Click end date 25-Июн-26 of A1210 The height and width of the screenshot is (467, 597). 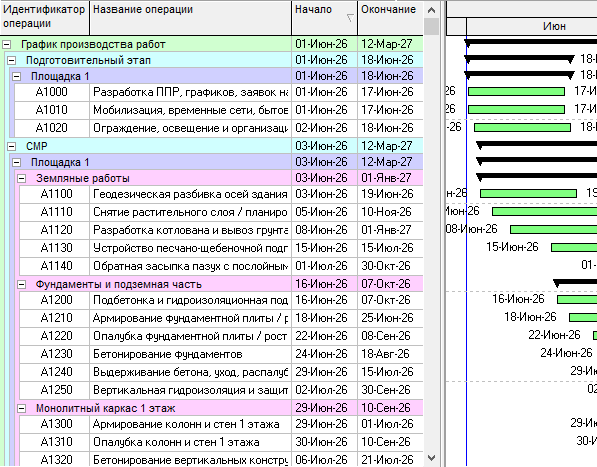tap(387, 318)
